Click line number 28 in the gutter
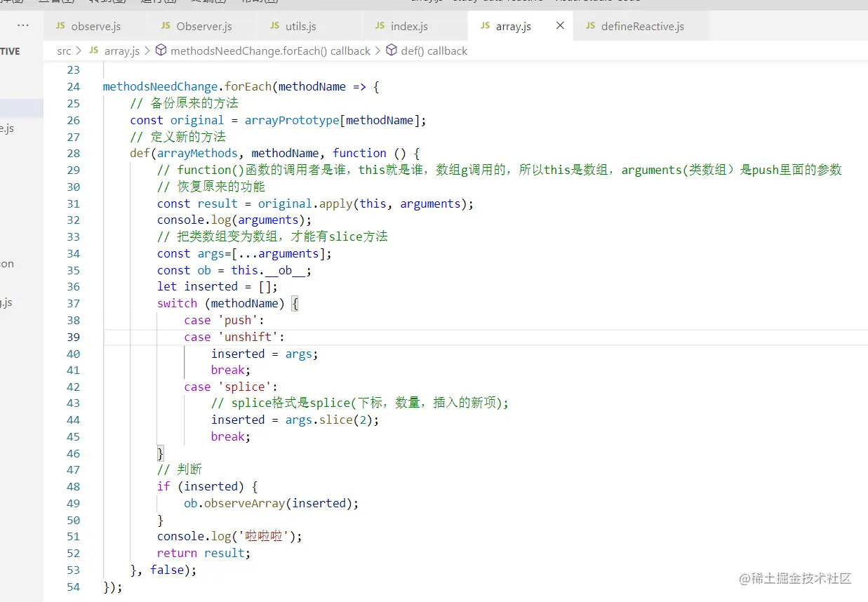 pos(73,154)
